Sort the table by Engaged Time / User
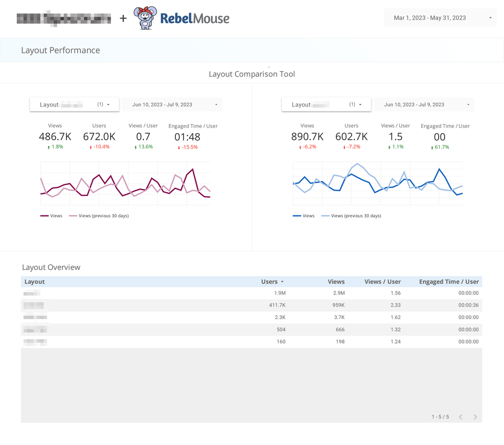Screen dimensions: 504x445 point(449,282)
